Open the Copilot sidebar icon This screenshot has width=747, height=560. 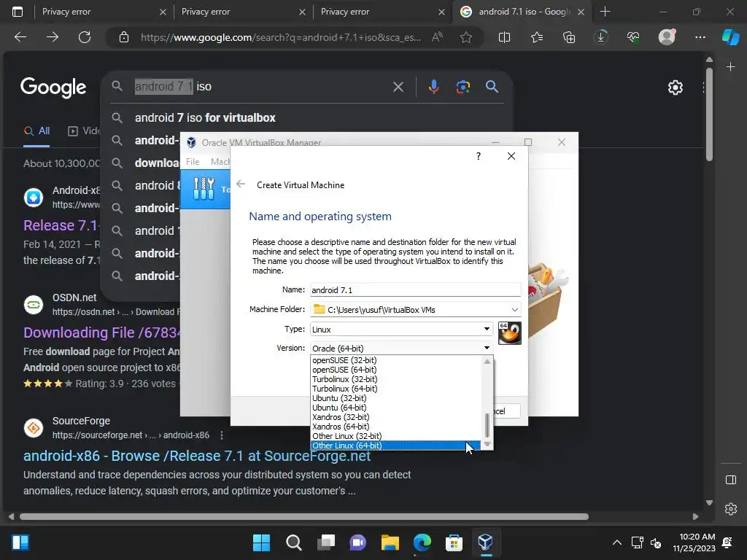pyautogui.click(x=730, y=37)
